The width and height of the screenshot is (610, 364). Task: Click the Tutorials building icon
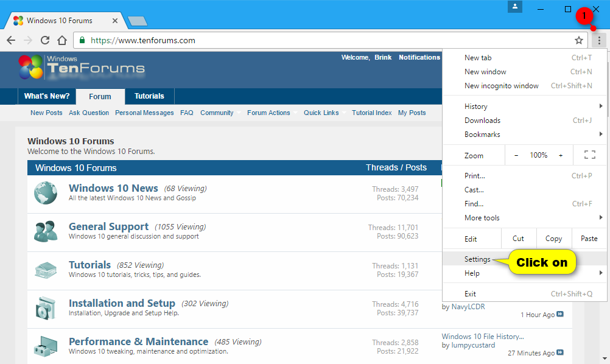46,270
